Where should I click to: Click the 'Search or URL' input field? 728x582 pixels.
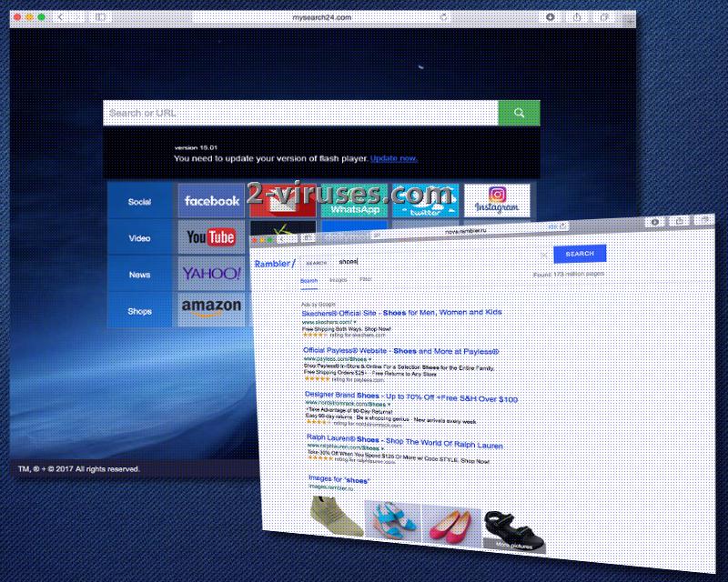pos(300,111)
